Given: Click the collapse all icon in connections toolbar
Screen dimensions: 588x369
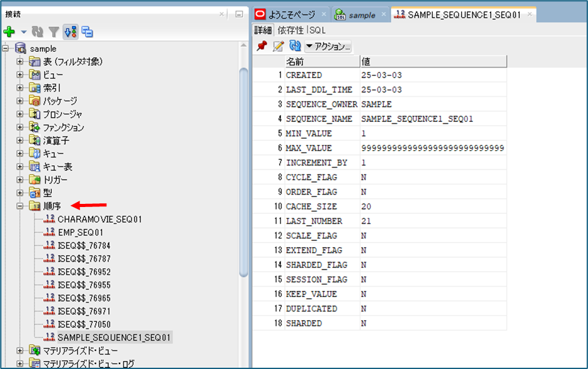Looking at the screenshot, I should 87,31.
